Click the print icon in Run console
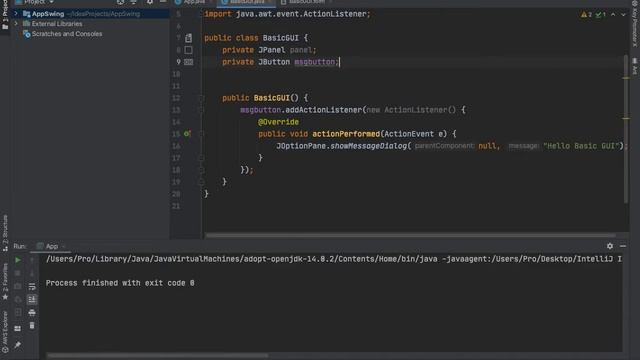Viewport: 640px width, 360px height. click(32, 313)
